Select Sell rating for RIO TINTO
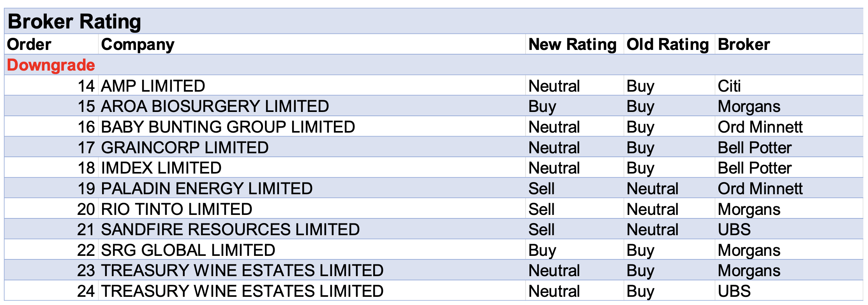The width and height of the screenshot is (868, 305). pos(541,209)
